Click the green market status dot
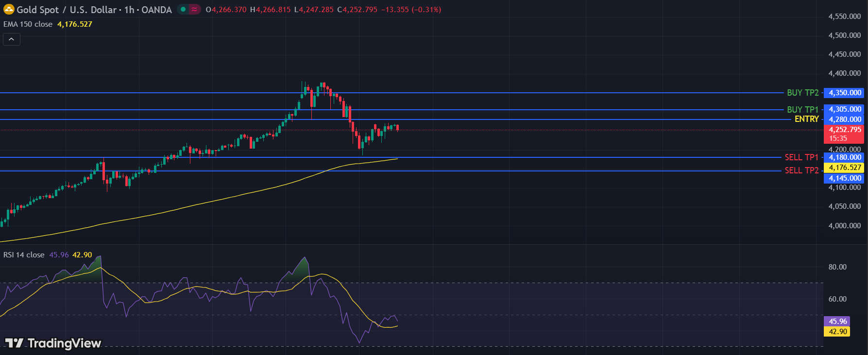868x355 pixels. pyautogui.click(x=183, y=9)
